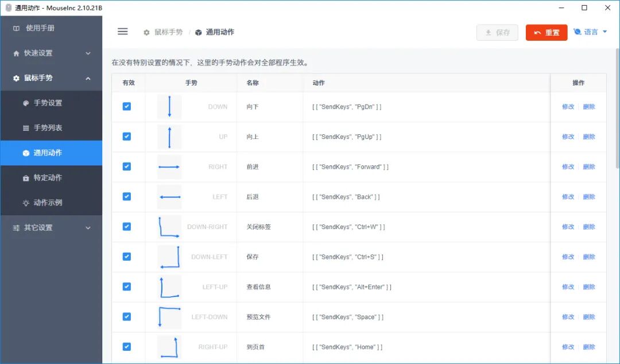This screenshot has height=364, width=620.
Task: Click the UP gesture thumbnail arrow
Action: (169, 137)
